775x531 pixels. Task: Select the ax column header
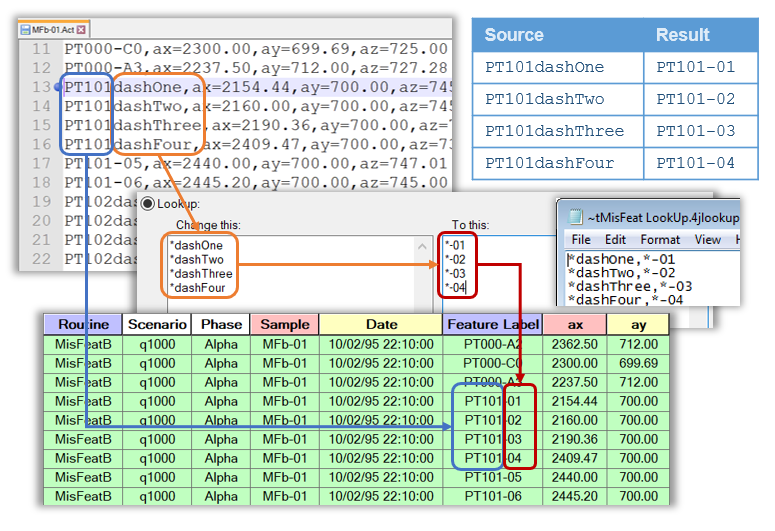coord(574,325)
